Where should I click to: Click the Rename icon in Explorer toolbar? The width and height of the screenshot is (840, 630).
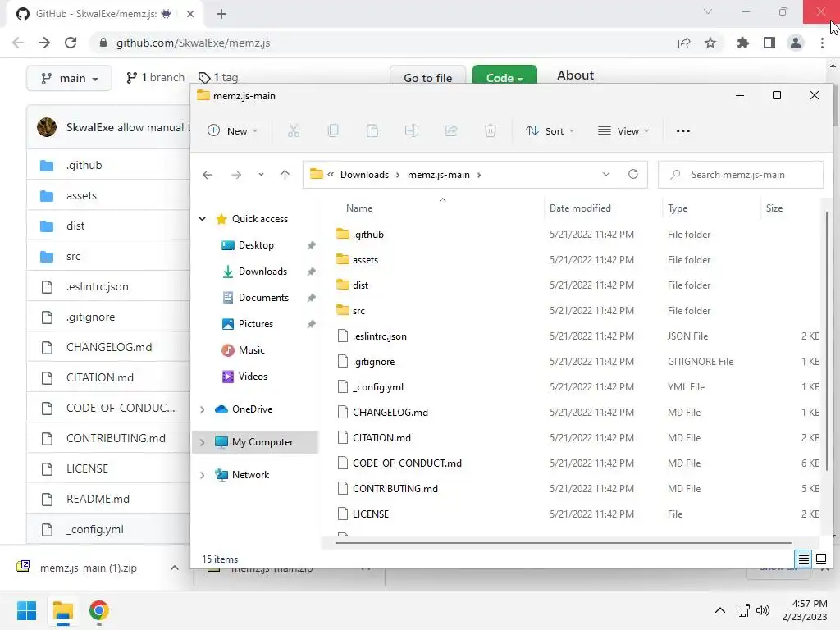click(412, 130)
